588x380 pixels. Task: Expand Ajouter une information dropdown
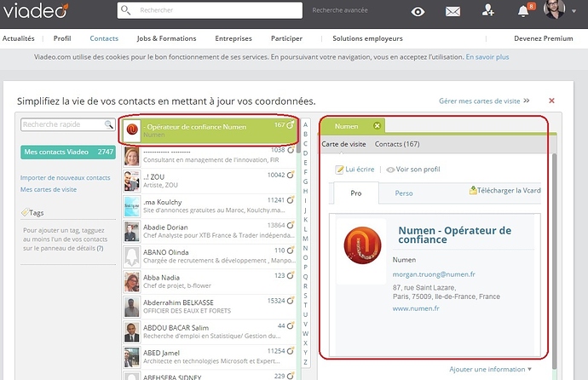pyautogui.click(x=490, y=369)
